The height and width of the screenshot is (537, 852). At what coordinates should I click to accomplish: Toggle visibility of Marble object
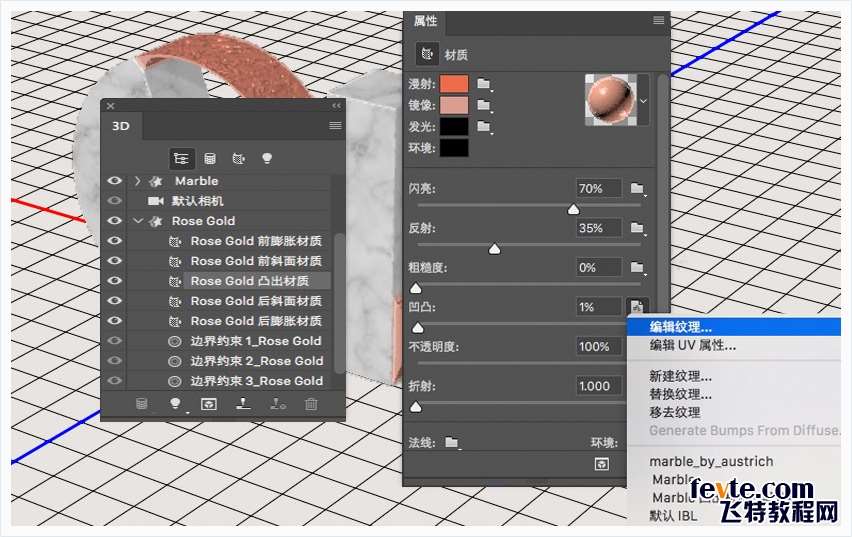coord(115,180)
